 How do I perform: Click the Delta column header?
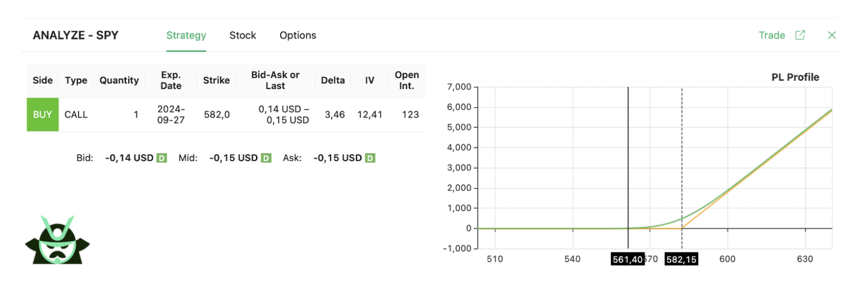tap(333, 80)
